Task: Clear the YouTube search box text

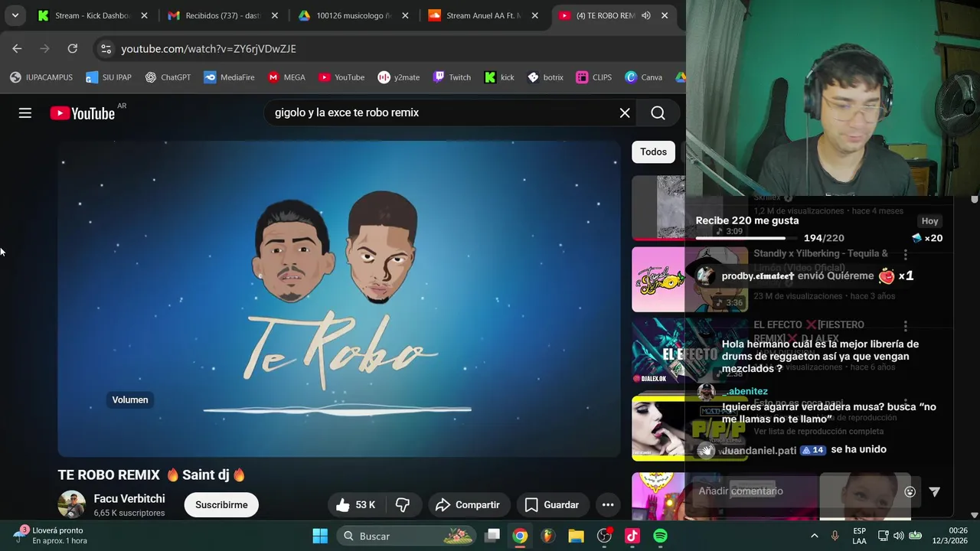Action: coord(625,113)
